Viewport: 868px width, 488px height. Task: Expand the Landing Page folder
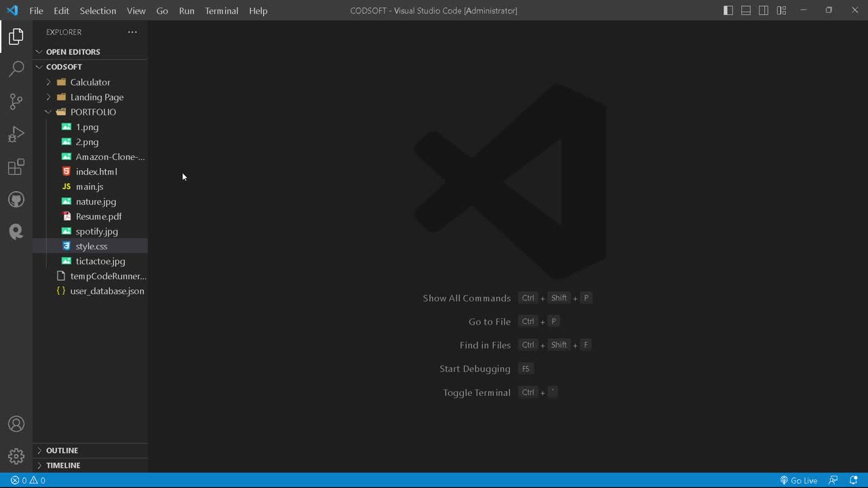[x=90, y=97]
